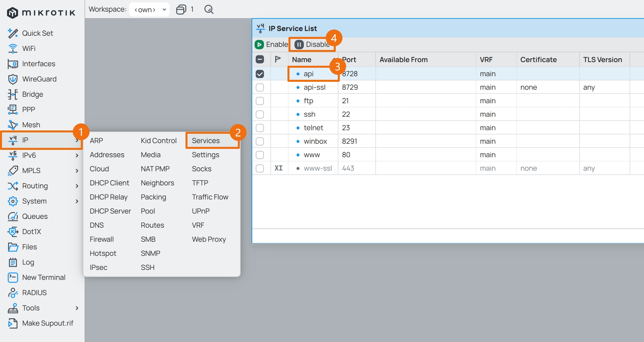The width and height of the screenshot is (644, 342).
Task: Toggle the select-all checkbox in table header
Action: coord(260,59)
